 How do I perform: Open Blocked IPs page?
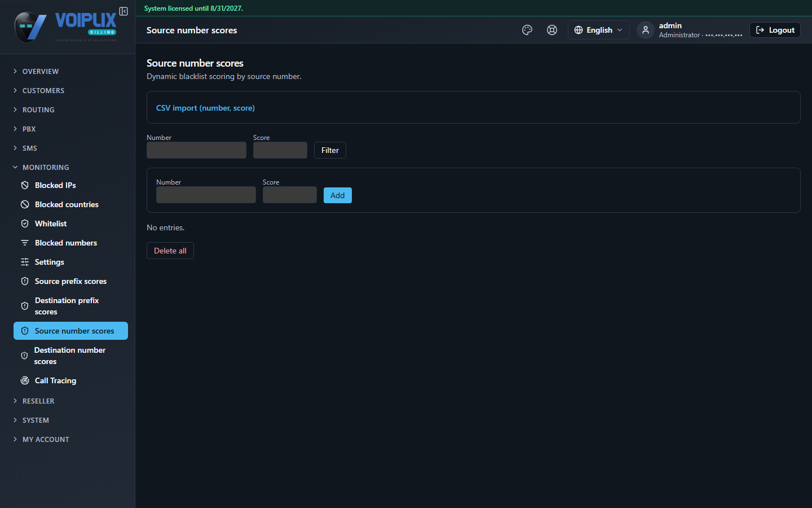pyautogui.click(x=70, y=185)
